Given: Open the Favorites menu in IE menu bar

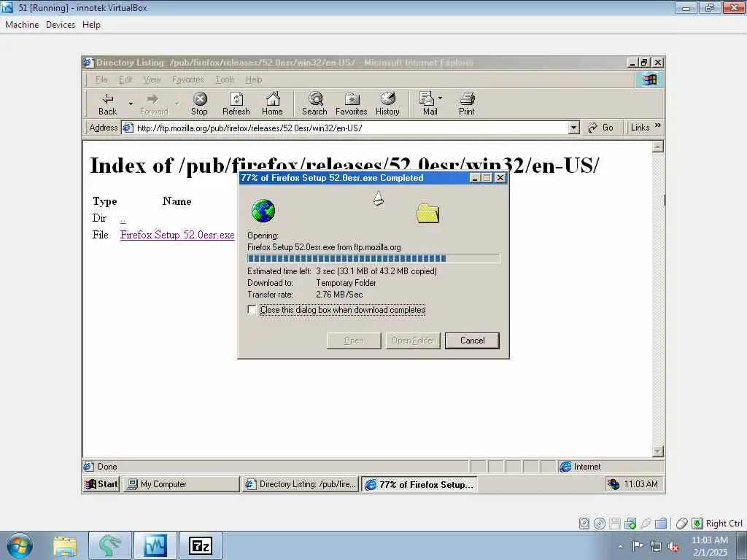Looking at the screenshot, I should (x=188, y=79).
